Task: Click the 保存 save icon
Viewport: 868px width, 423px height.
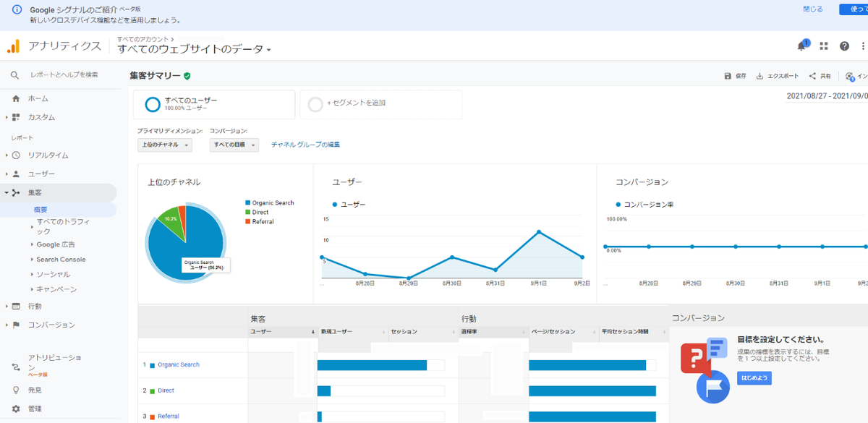Action: pos(728,76)
